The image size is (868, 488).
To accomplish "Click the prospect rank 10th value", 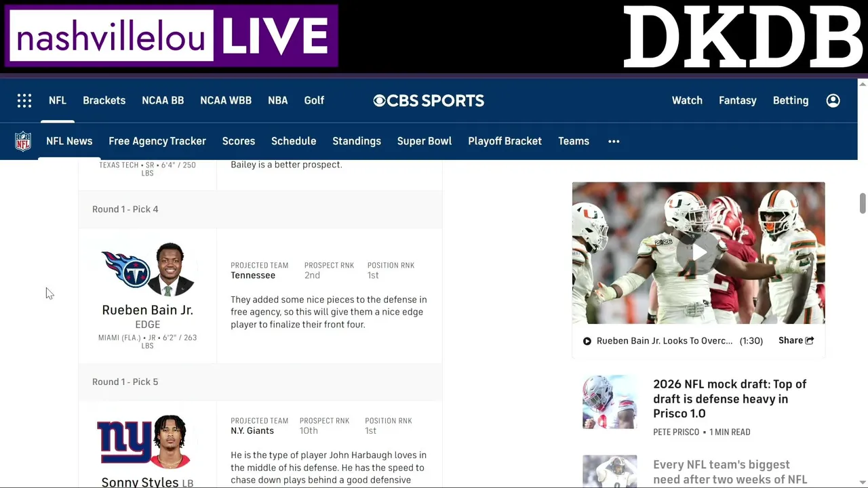I will click(309, 431).
